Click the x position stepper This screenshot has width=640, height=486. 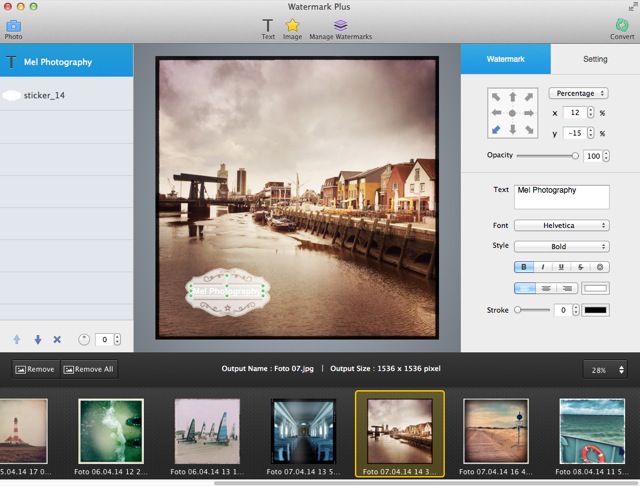(590, 113)
